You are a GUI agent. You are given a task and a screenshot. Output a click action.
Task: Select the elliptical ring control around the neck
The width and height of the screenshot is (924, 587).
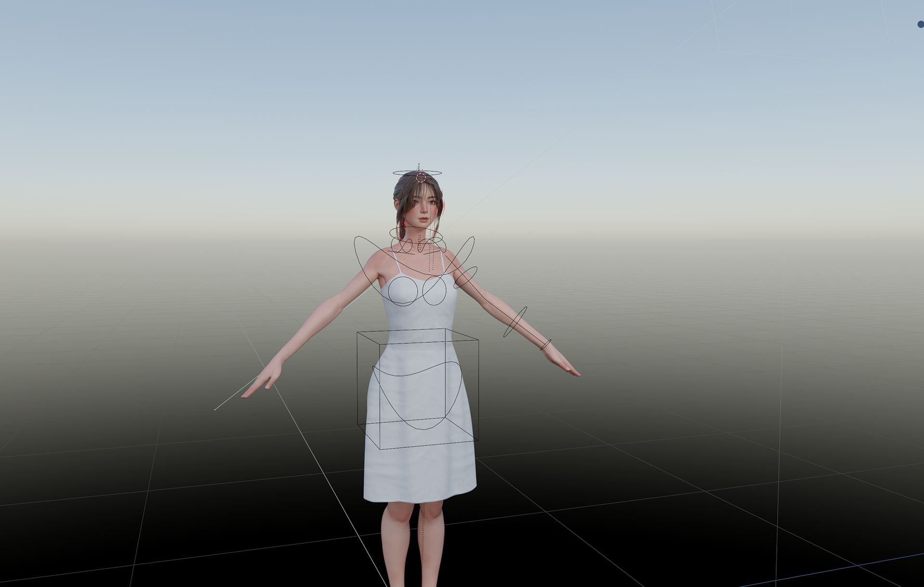pos(416,235)
